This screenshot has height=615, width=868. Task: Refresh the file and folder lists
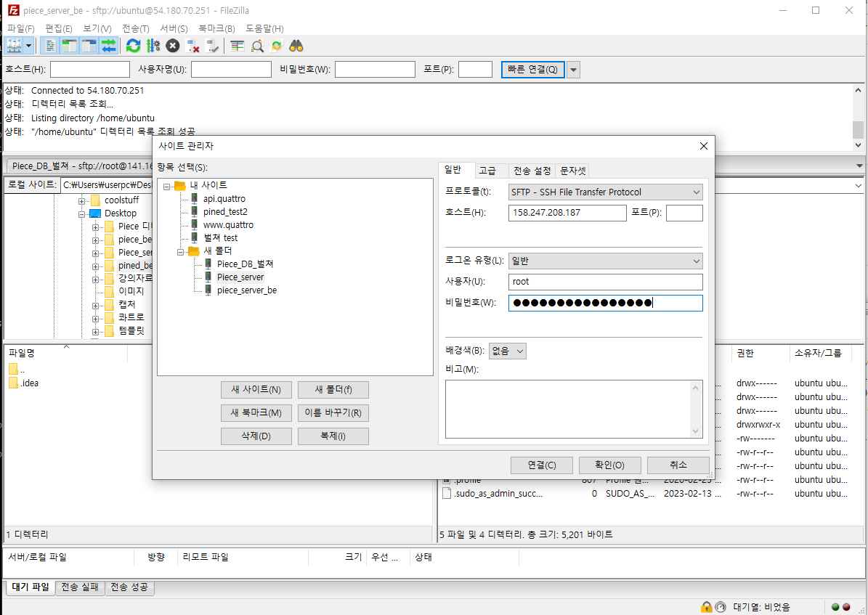(x=134, y=46)
